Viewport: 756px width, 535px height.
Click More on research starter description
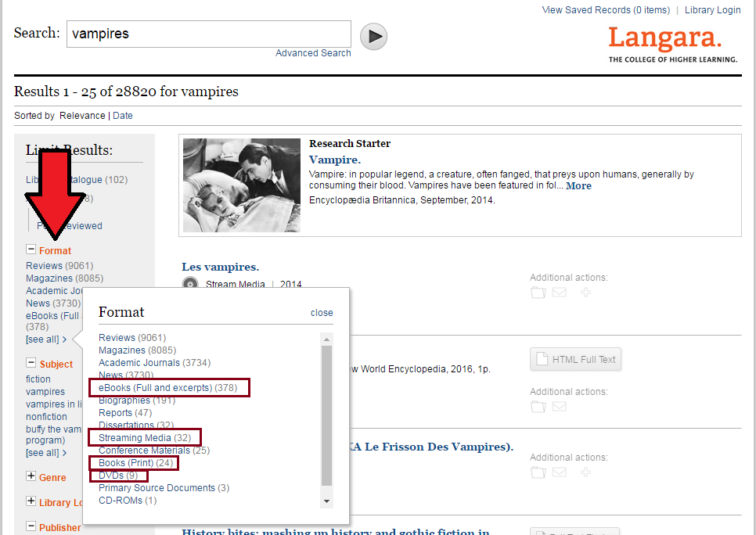[578, 185]
